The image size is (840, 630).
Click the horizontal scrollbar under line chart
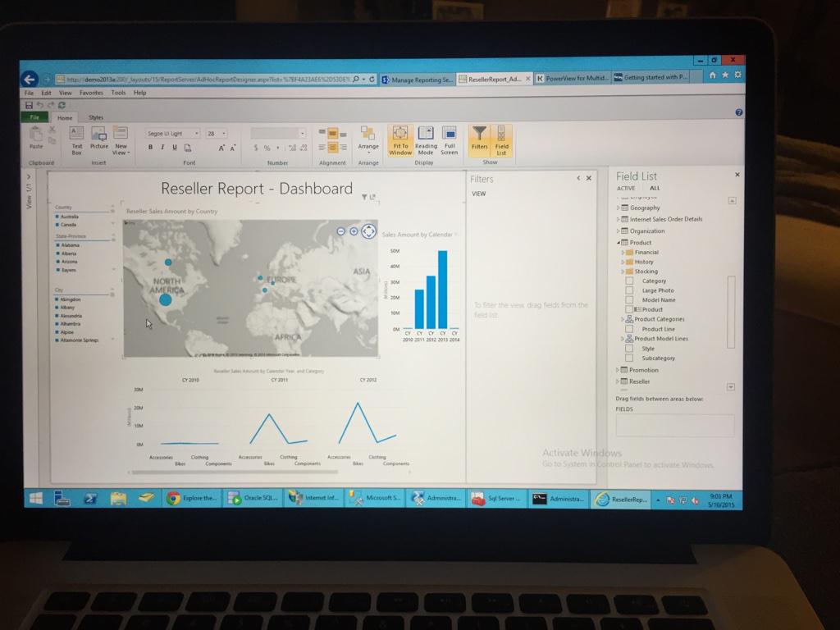coord(235,472)
